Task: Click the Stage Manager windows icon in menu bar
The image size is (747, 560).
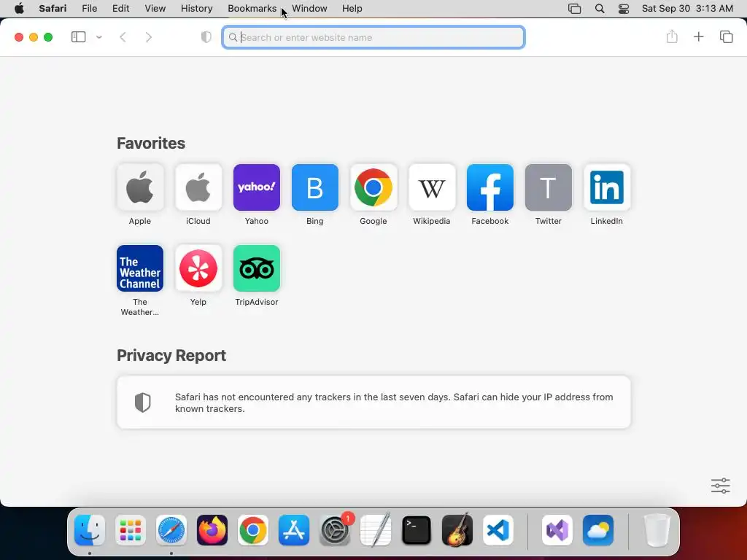Action: pos(575,9)
